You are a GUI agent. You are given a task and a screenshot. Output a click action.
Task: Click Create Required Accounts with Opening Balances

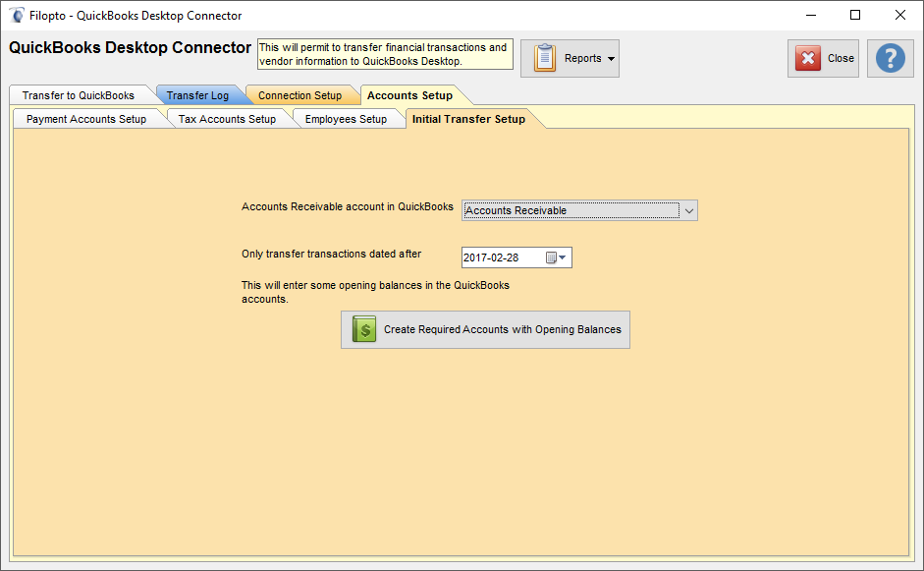[485, 330]
